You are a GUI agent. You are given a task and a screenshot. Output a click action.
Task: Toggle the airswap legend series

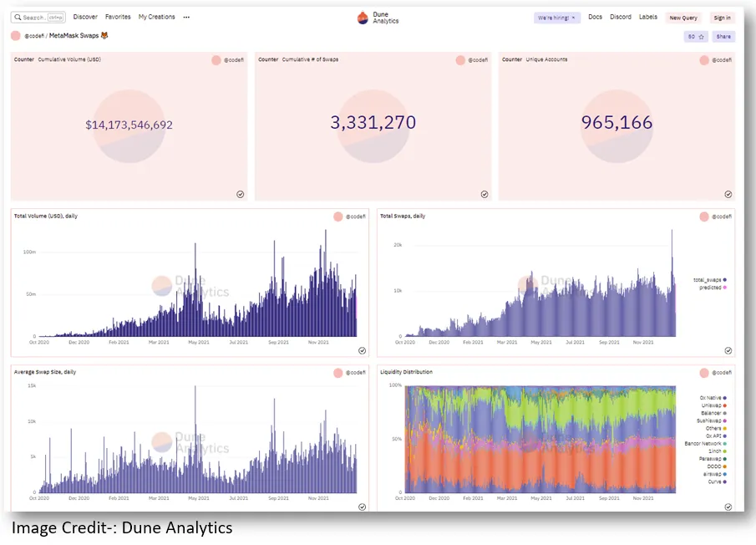click(715, 475)
